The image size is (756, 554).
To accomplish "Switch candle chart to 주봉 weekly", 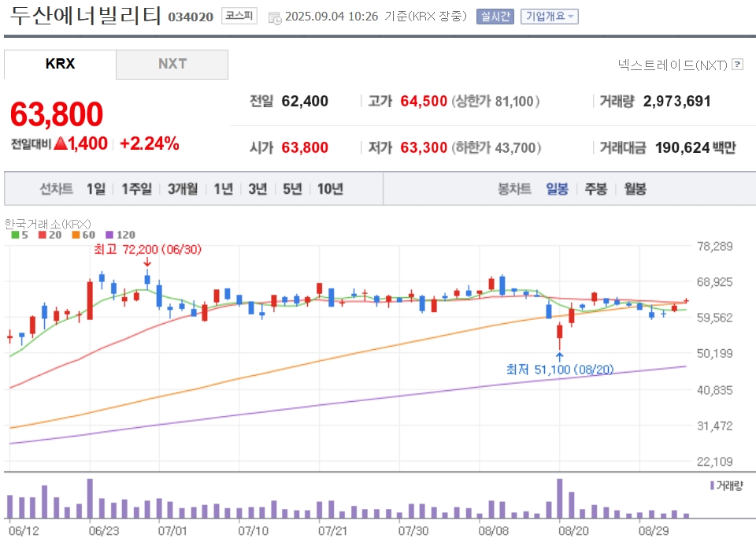I will pyautogui.click(x=596, y=188).
